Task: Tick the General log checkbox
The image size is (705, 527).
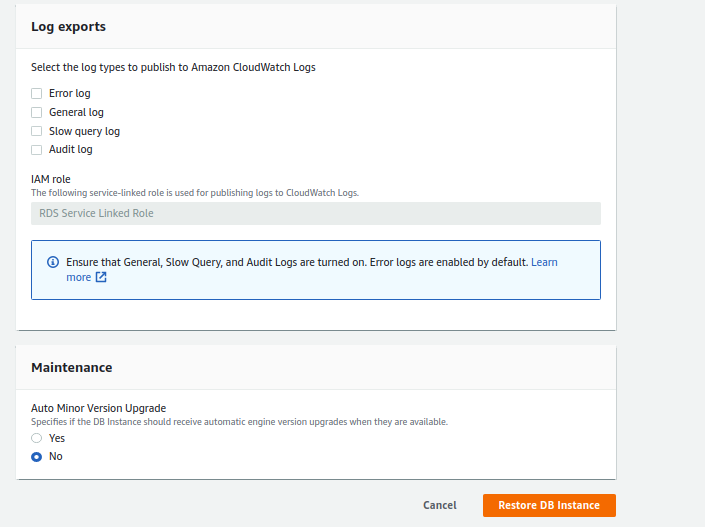Action: tap(37, 113)
